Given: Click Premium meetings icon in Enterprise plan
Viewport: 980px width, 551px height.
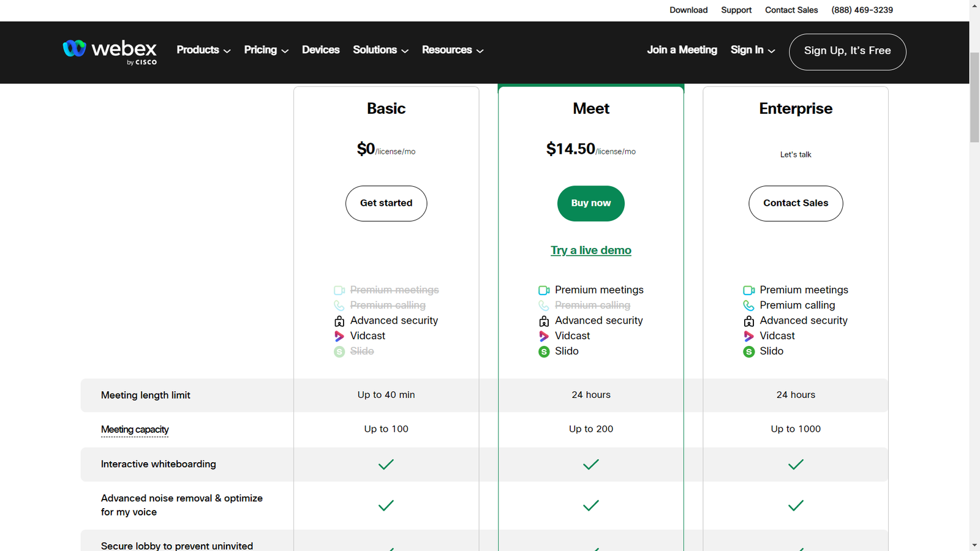Looking at the screenshot, I should point(748,290).
